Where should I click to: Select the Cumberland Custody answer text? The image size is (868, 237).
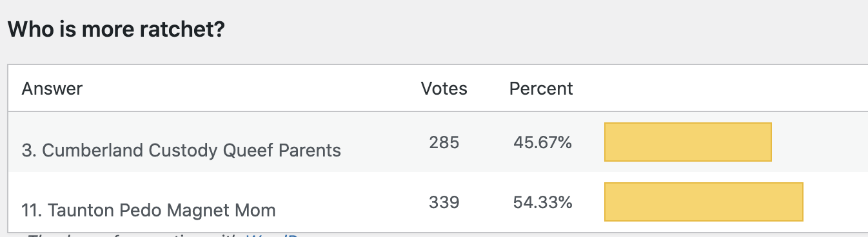pyautogui.click(x=181, y=150)
